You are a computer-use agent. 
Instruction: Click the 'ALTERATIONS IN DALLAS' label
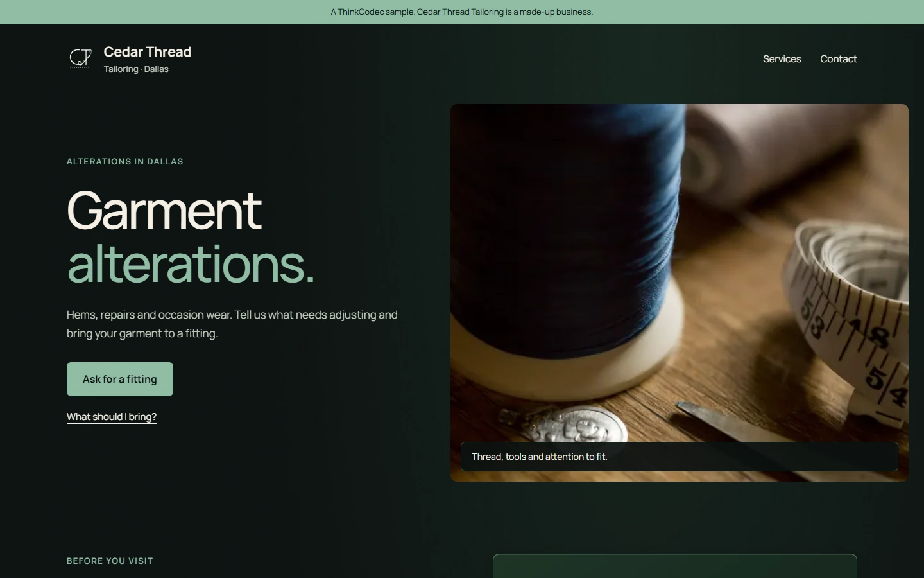click(x=125, y=161)
